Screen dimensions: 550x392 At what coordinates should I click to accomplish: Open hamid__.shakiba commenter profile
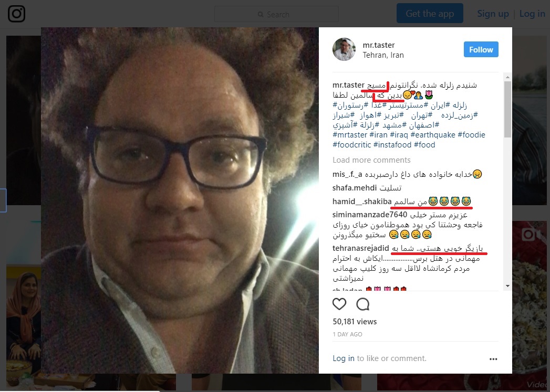click(x=362, y=202)
